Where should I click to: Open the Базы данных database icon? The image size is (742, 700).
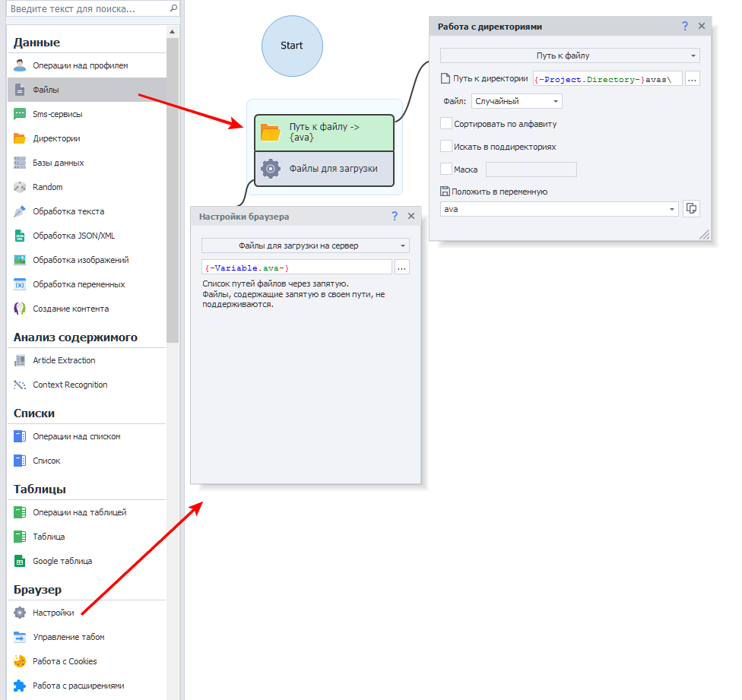(x=20, y=163)
